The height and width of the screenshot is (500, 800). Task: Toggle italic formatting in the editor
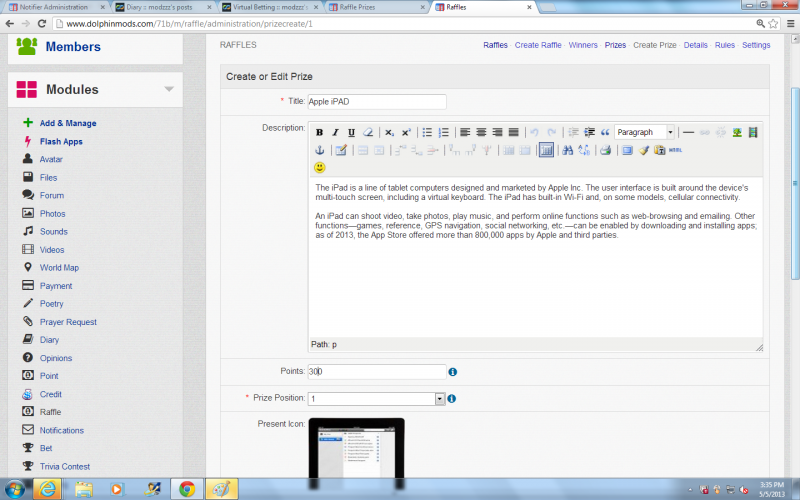[x=335, y=132]
